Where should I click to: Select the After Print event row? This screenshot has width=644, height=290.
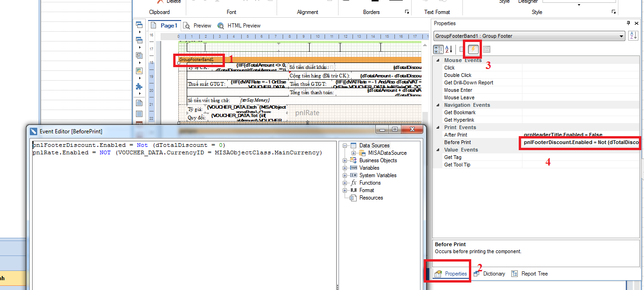[540, 135]
